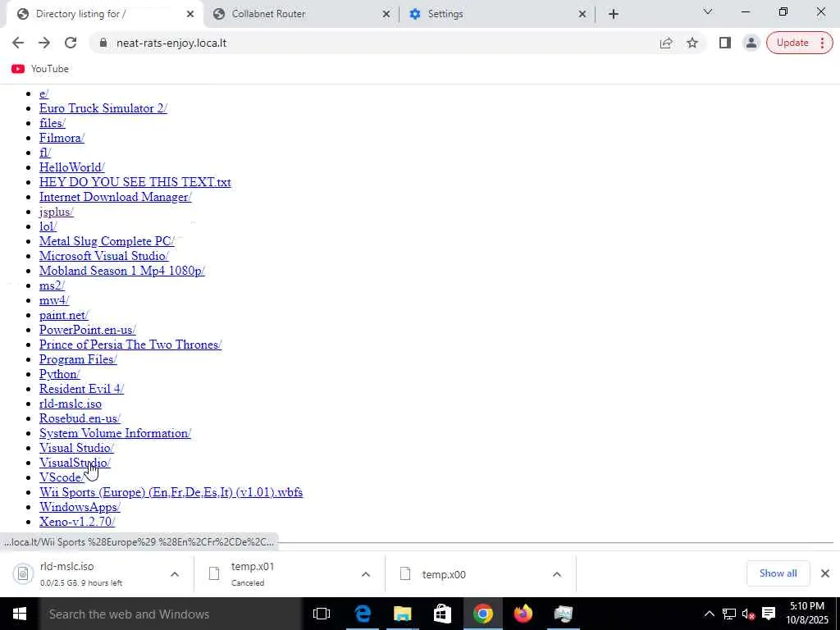Expand options for temp.x01 download
The width and height of the screenshot is (840, 630).
click(366, 574)
